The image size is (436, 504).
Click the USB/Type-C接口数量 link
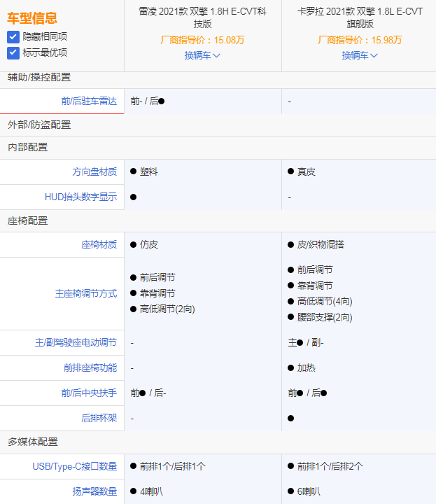point(75,466)
